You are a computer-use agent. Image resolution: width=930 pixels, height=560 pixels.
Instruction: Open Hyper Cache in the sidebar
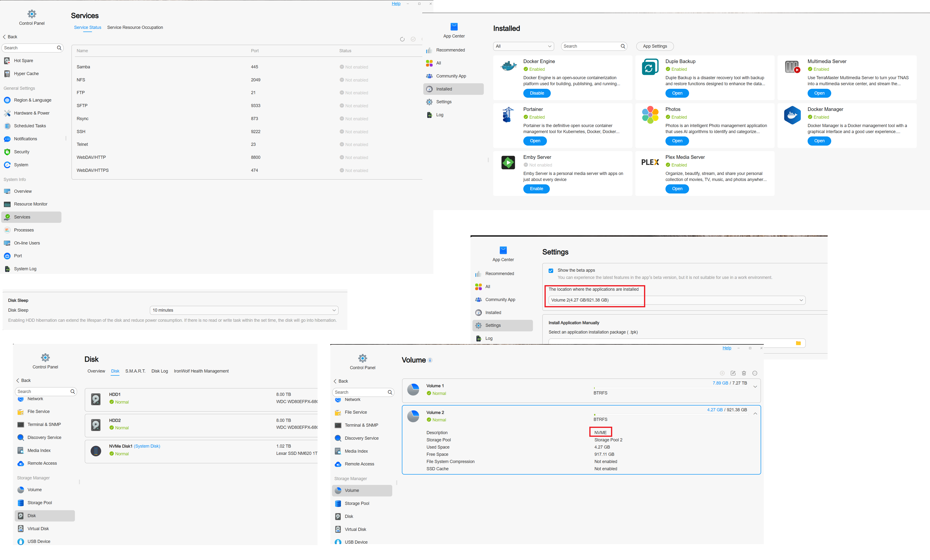point(26,74)
